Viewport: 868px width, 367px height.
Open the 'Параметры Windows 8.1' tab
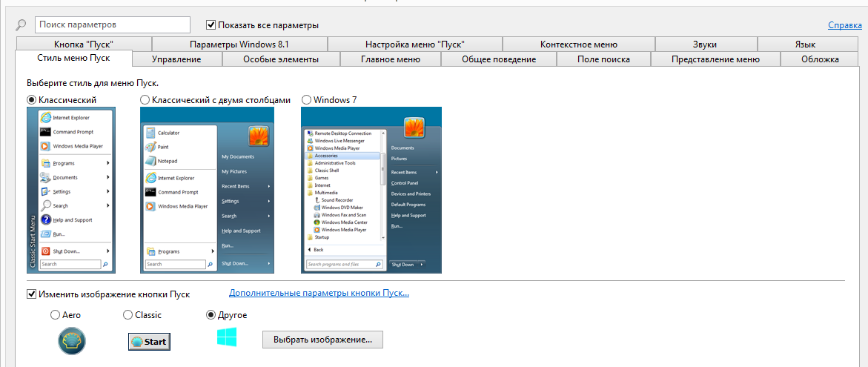[x=239, y=44]
